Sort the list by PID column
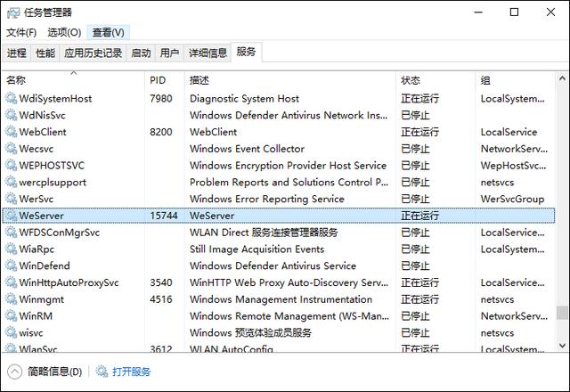This screenshot has width=570, height=392. 158,80
